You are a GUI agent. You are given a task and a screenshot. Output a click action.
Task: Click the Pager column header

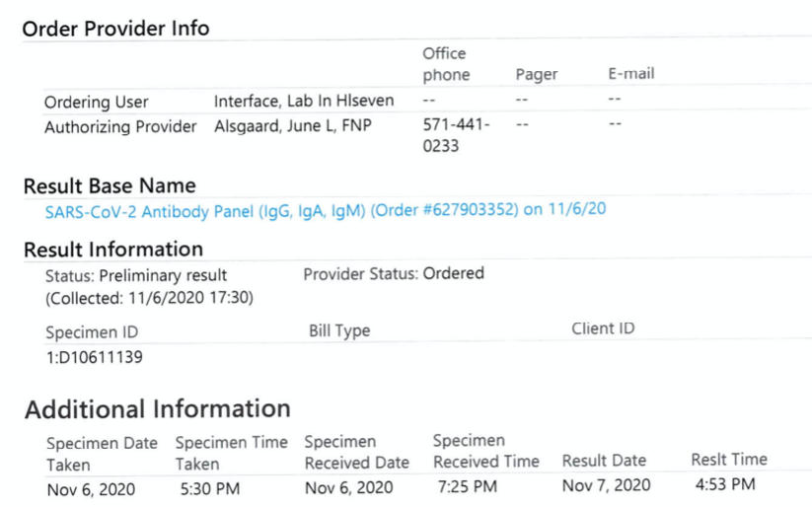click(537, 75)
